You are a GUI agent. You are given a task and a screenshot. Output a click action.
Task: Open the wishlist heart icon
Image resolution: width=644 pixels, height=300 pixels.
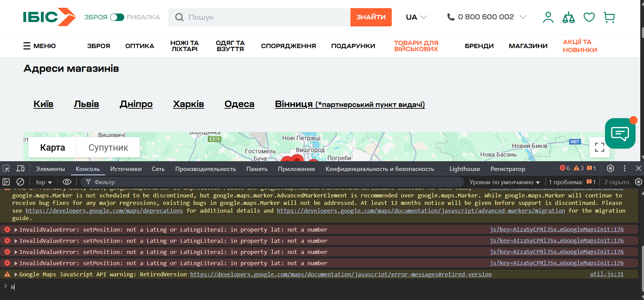(x=589, y=17)
